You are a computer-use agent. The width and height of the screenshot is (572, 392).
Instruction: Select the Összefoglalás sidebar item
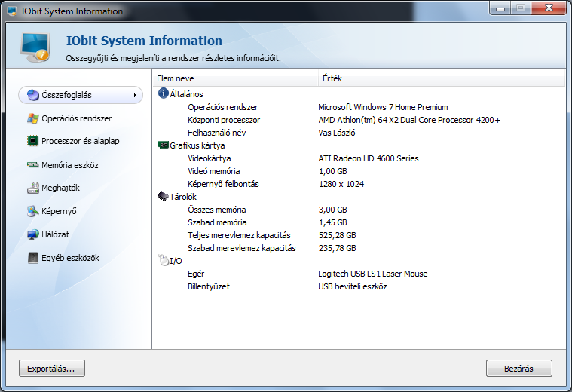click(x=81, y=95)
